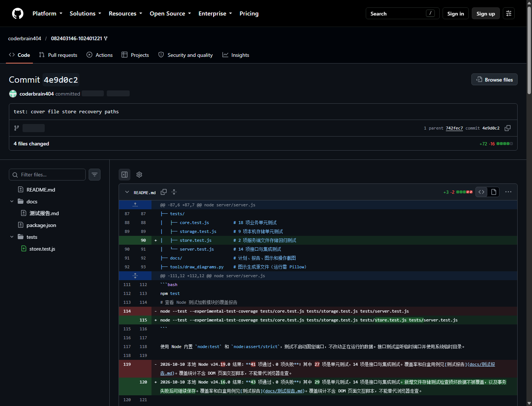Open the Open Source dropdown menu

click(x=170, y=14)
